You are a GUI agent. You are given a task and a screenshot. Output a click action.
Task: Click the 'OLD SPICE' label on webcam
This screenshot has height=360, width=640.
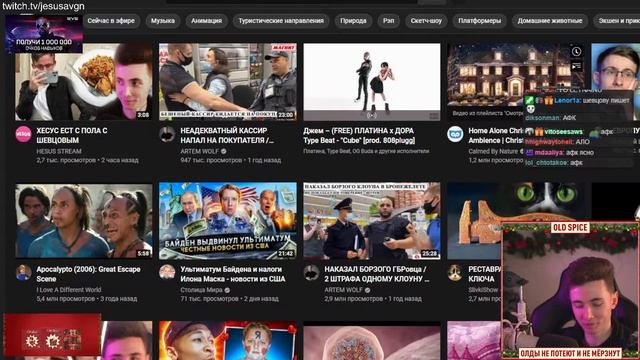point(570,227)
